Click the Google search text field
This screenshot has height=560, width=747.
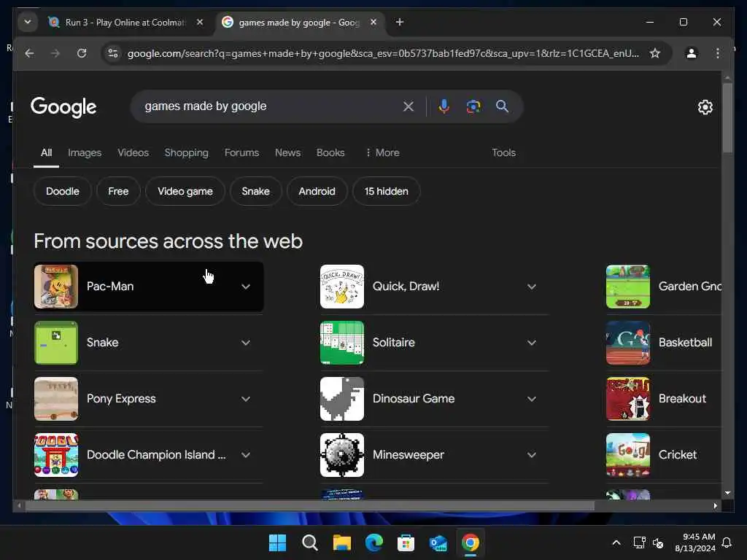(269, 106)
